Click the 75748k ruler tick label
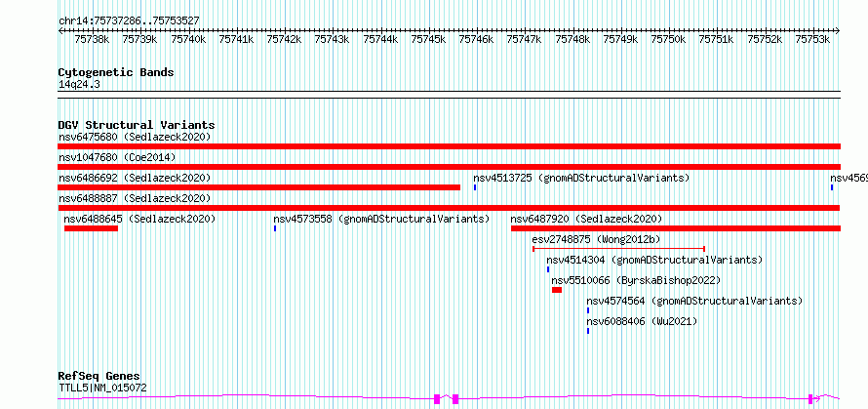This screenshot has height=409, width=868. coord(572,39)
